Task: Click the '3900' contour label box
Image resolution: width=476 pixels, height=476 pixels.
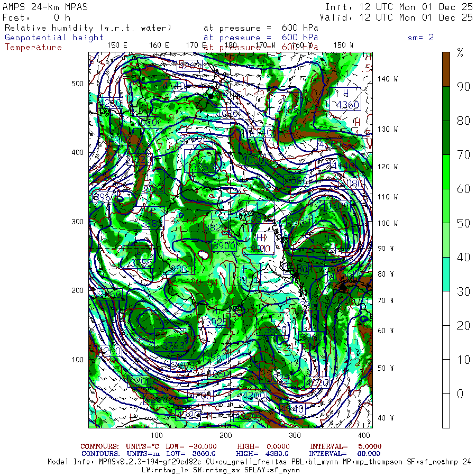Action: tap(224, 245)
